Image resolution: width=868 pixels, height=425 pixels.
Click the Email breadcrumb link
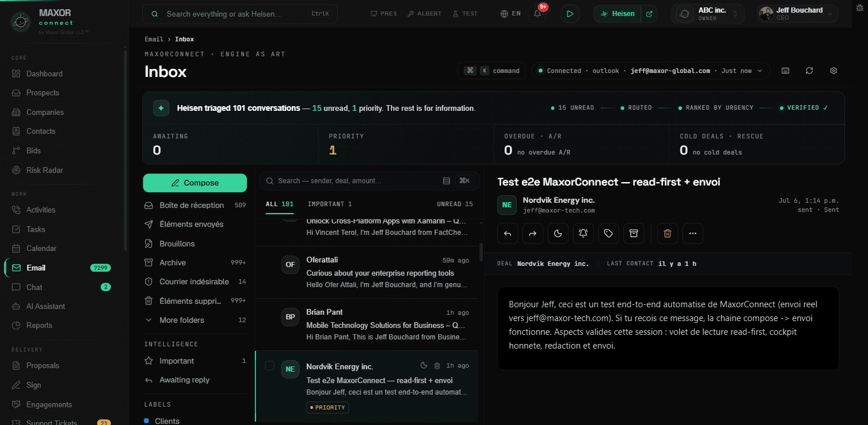coord(154,39)
